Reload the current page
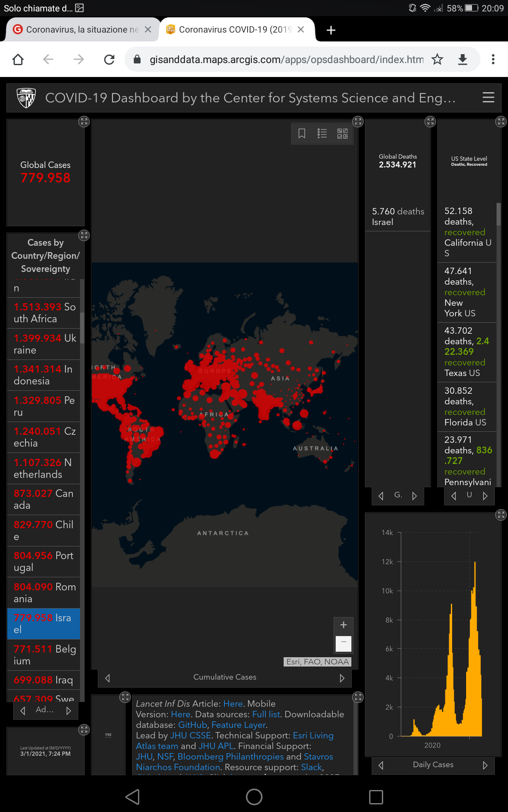Viewport: 508px width, 812px height. click(109, 60)
